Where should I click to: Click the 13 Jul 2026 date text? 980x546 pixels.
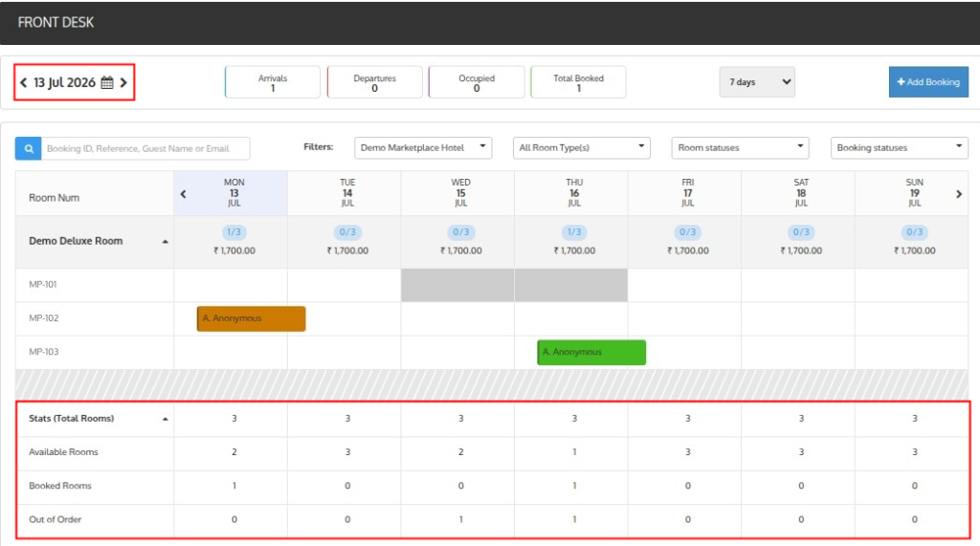pos(64,82)
